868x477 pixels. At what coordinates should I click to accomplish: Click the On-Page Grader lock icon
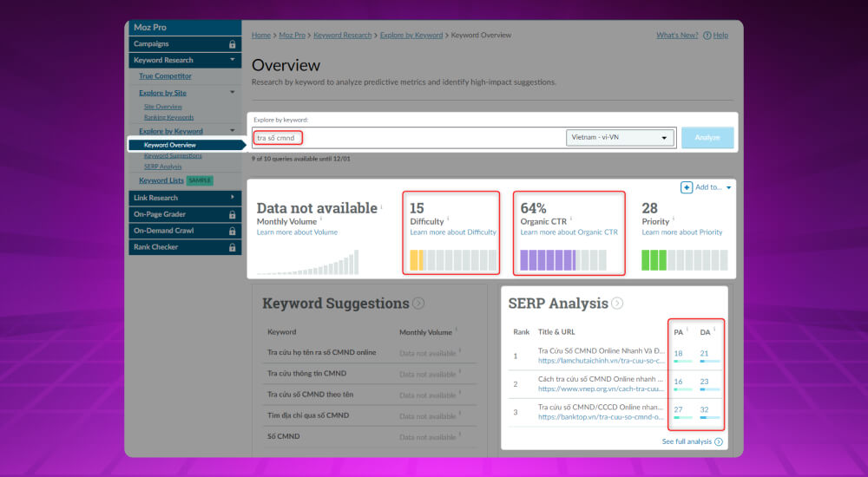coord(232,214)
